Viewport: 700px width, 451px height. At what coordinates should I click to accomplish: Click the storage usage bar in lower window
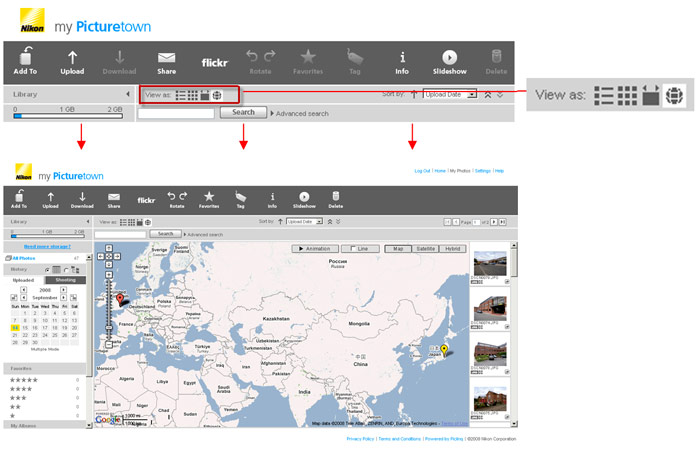coord(47,236)
